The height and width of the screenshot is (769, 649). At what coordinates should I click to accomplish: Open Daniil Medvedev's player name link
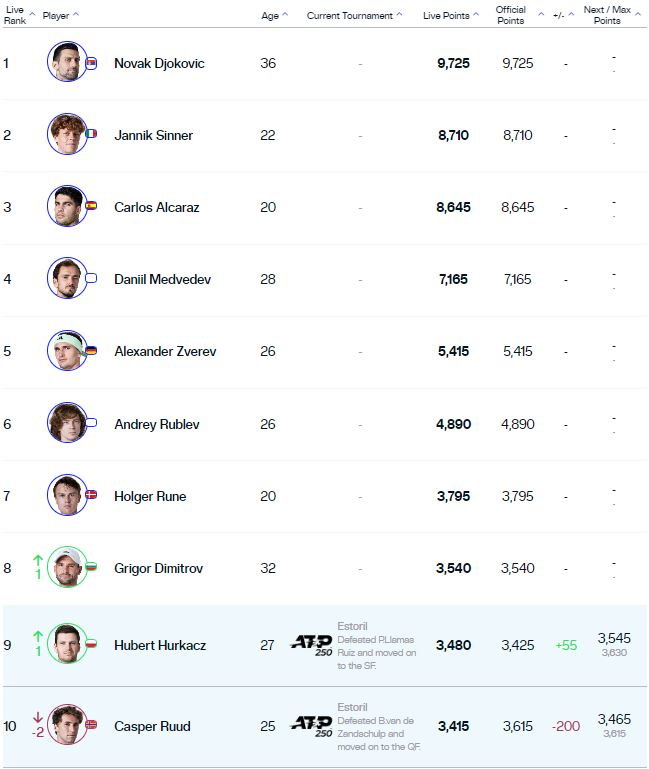tap(162, 280)
